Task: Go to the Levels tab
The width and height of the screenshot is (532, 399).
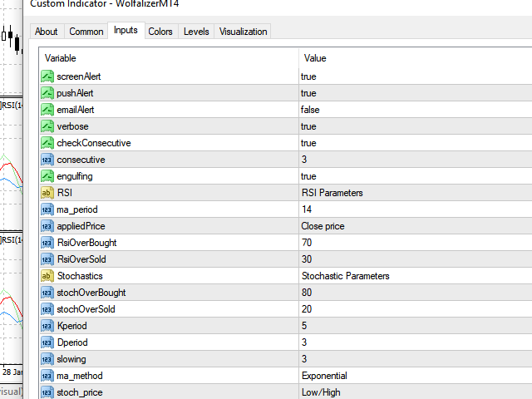Action: [x=196, y=32]
